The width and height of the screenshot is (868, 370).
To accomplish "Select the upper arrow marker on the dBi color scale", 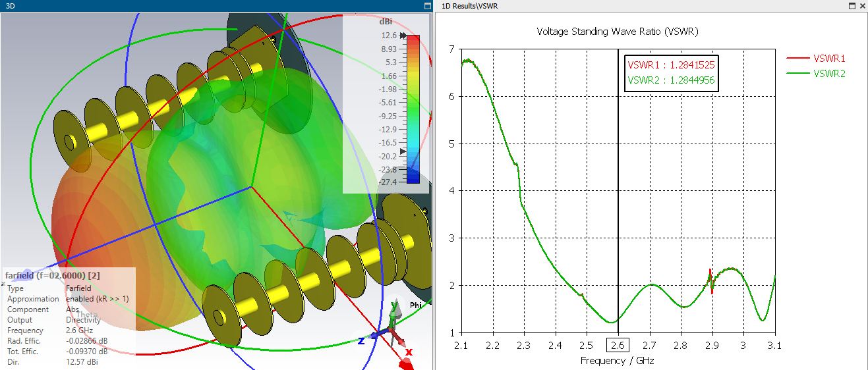I will 403,36.
